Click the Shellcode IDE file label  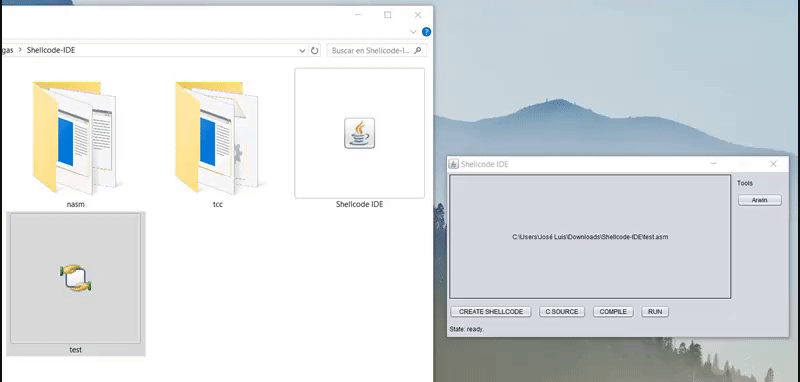[x=359, y=204]
